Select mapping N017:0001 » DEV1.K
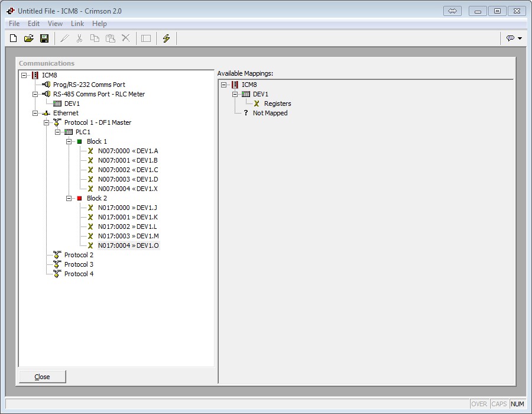Image resolution: width=532 pixels, height=414 pixels. point(128,217)
